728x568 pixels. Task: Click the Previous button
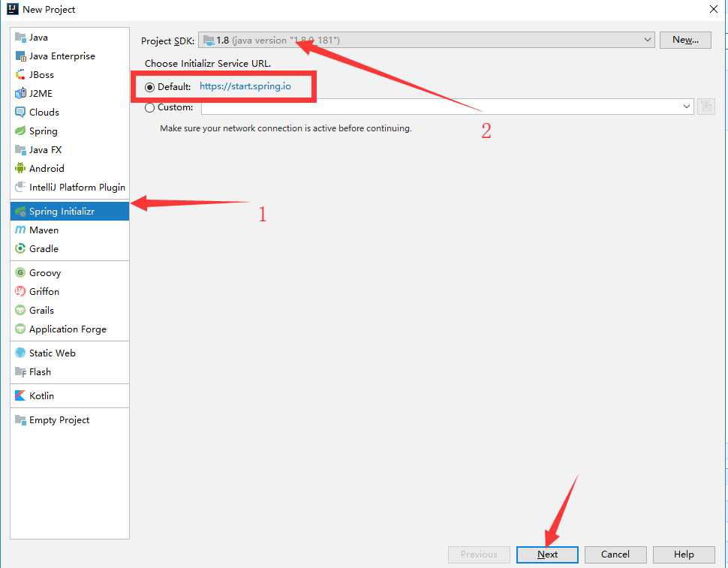click(x=479, y=554)
